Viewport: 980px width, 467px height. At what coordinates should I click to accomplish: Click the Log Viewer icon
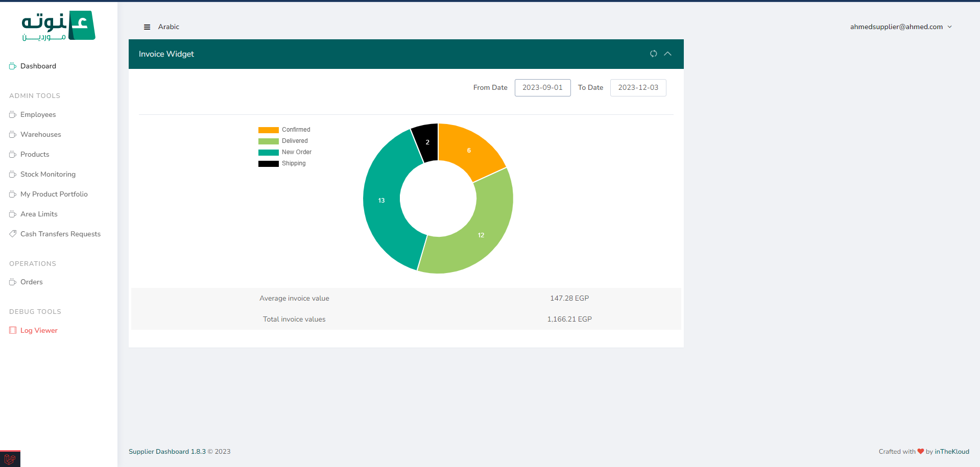[x=13, y=330]
